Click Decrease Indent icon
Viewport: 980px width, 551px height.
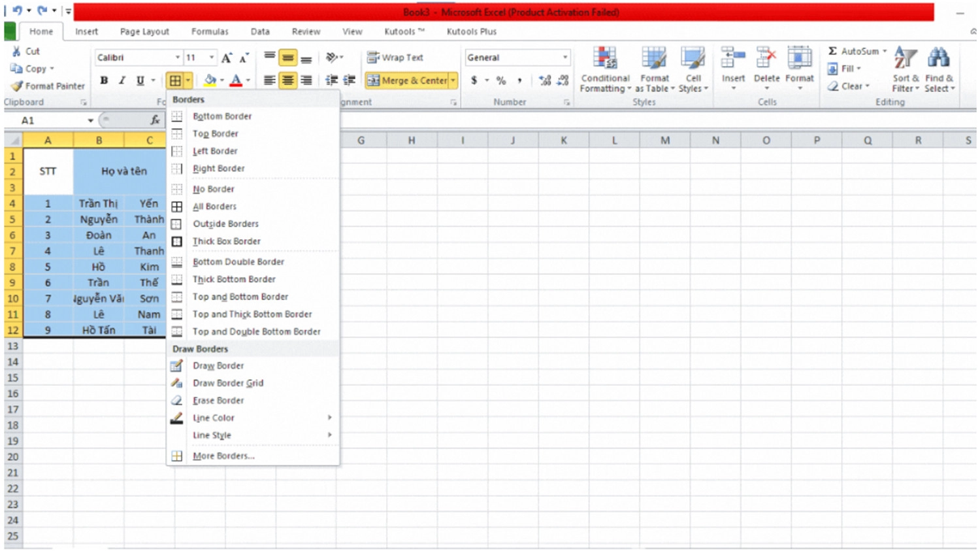tap(331, 80)
